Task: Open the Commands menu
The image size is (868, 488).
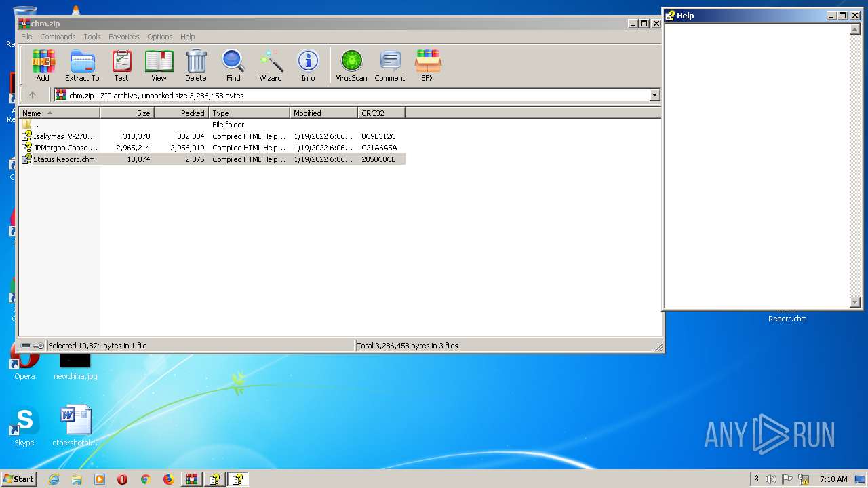Action: 58,37
